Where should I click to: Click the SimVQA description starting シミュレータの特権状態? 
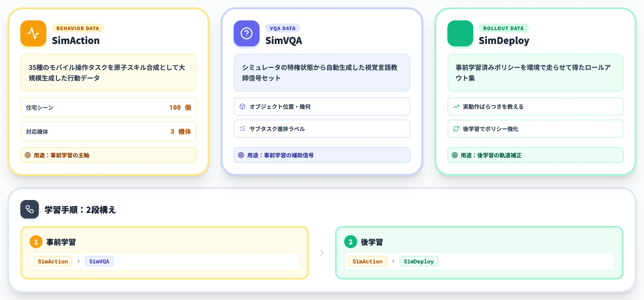click(x=320, y=73)
